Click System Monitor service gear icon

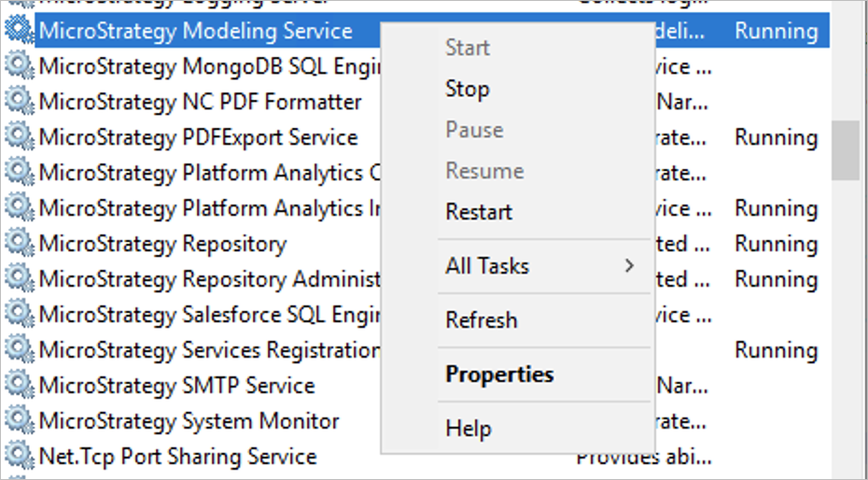point(19,421)
